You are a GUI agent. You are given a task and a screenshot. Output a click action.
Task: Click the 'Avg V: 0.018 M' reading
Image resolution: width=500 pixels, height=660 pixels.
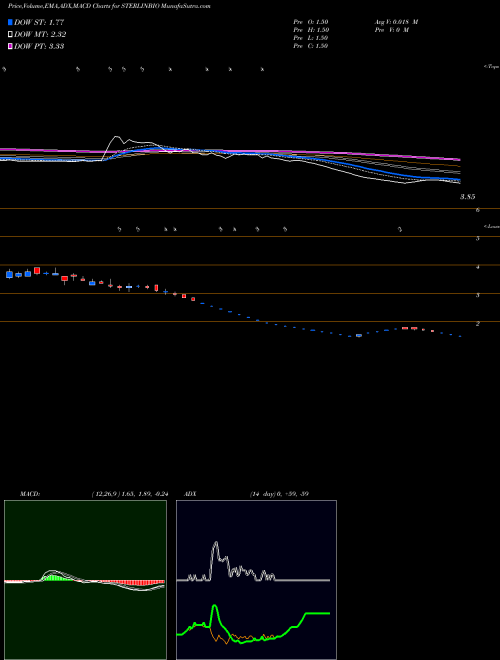[x=396, y=22]
